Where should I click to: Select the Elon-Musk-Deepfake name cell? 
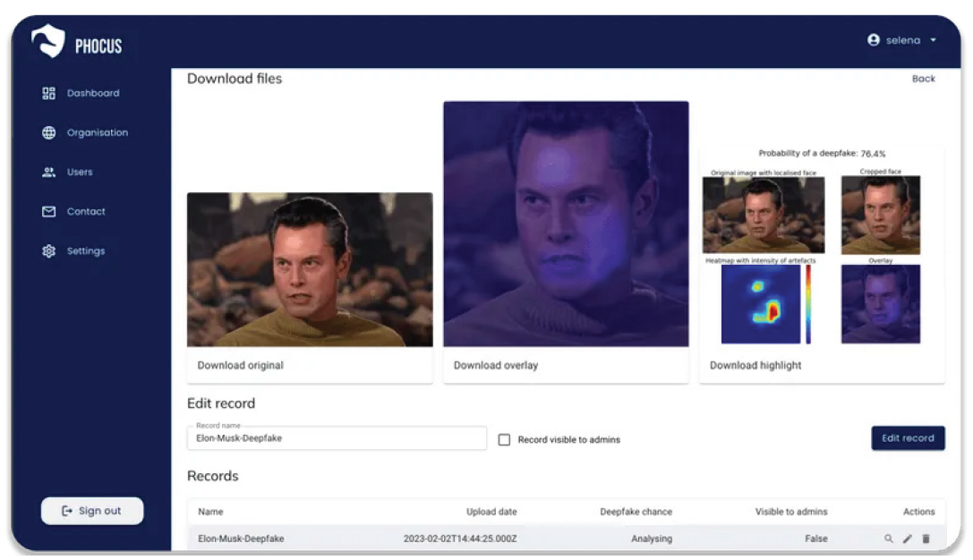(241, 539)
